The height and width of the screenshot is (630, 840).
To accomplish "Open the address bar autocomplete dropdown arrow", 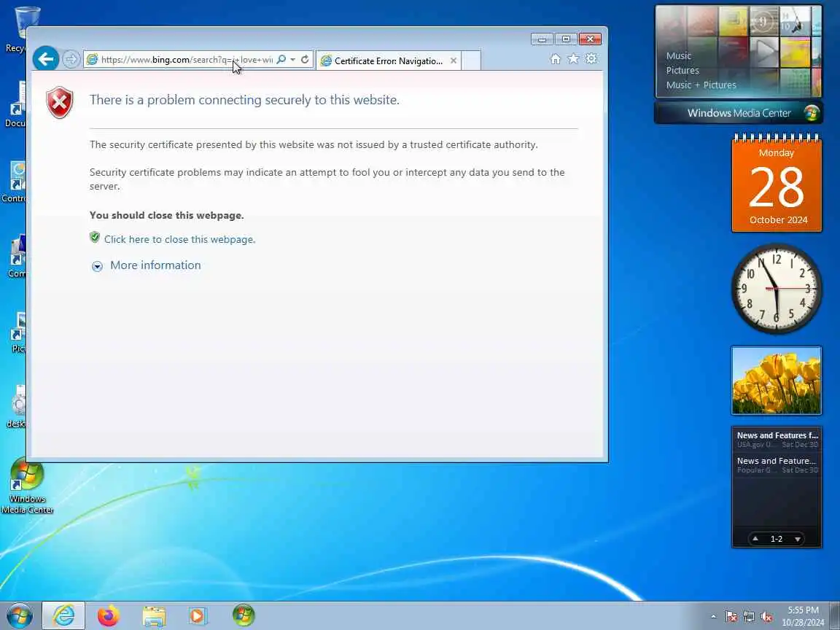I will click(x=293, y=60).
